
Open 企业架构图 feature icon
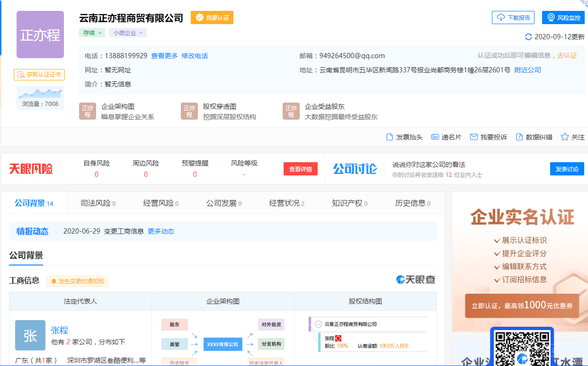[x=88, y=112]
